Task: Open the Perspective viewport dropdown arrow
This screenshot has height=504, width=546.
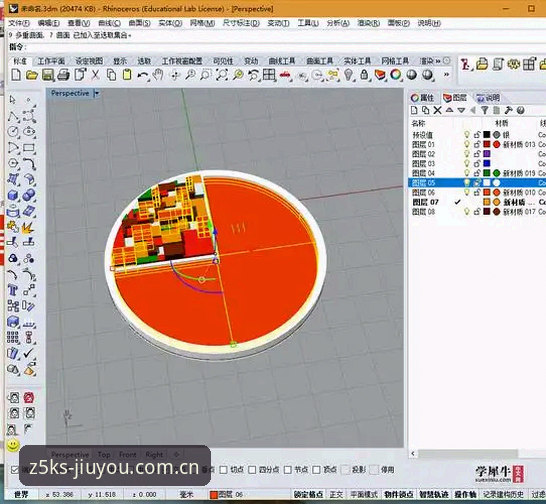Action: coord(97,93)
